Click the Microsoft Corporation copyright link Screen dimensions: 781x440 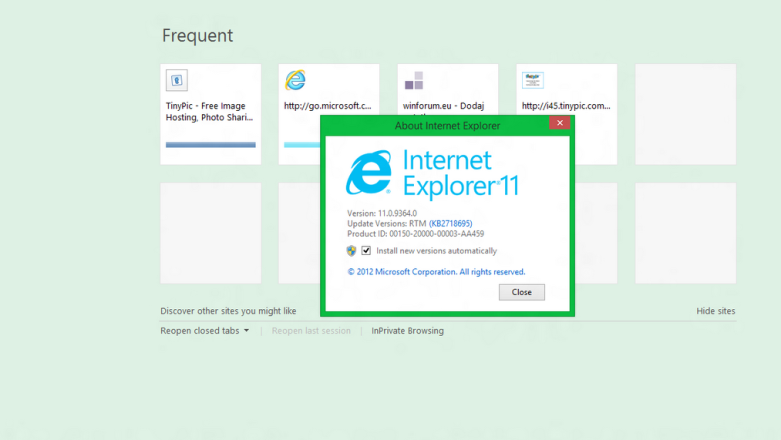[x=436, y=272]
